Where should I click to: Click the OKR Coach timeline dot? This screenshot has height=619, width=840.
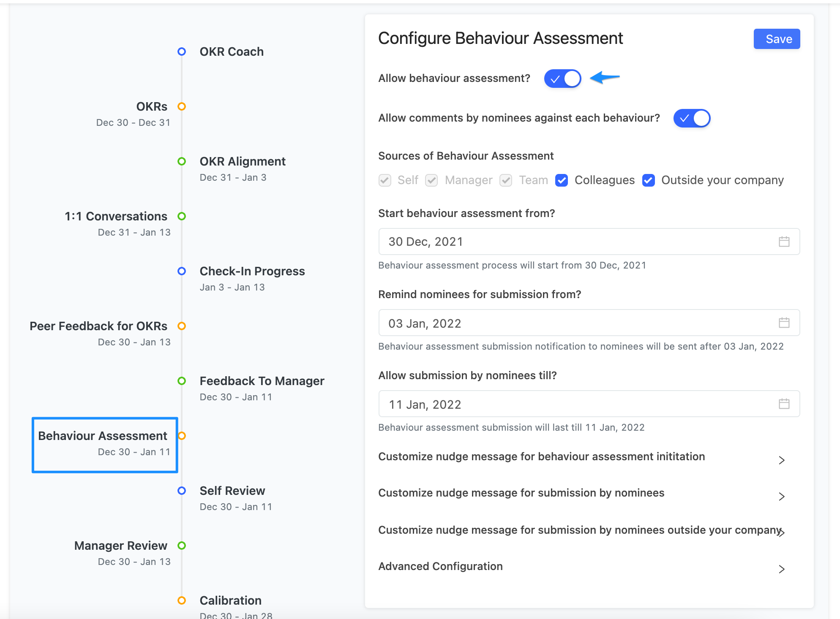click(x=182, y=52)
